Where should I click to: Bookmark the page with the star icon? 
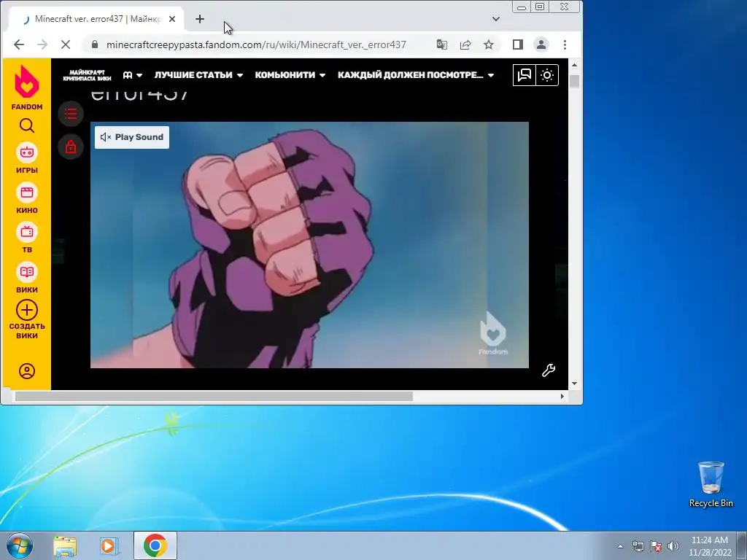(489, 44)
